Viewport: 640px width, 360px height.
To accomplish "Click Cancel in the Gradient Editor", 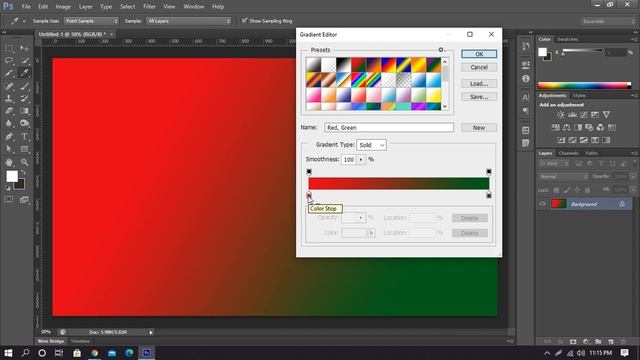I will coord(479,67).
